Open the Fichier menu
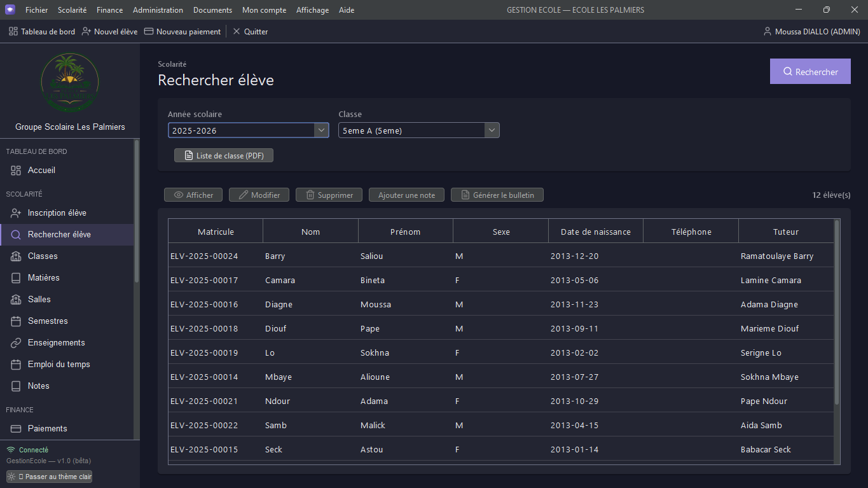Image resolution: width=868 pixels, height=488 pixels. tap(36, 10)
